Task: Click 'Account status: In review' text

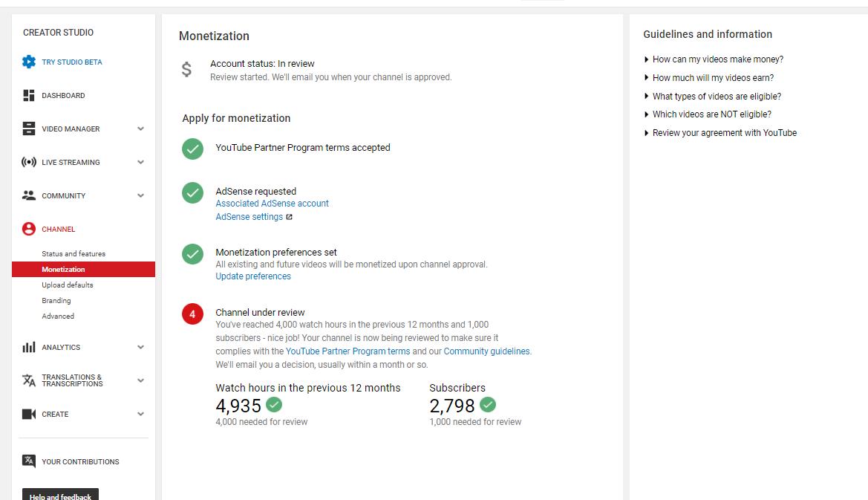Action: [262, 64]
